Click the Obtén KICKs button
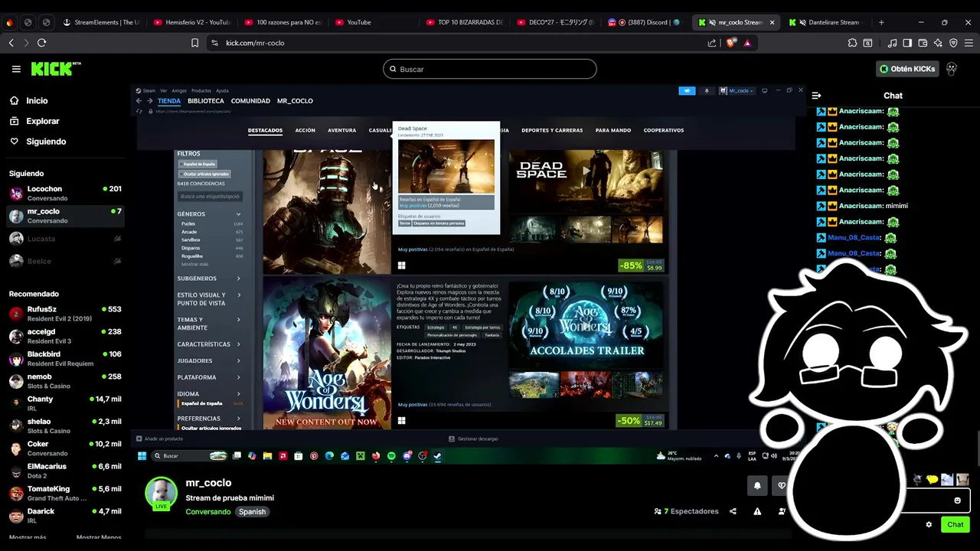Image resolution: width=980 pixels, height=551 pixels. click(x=907, y=69)
